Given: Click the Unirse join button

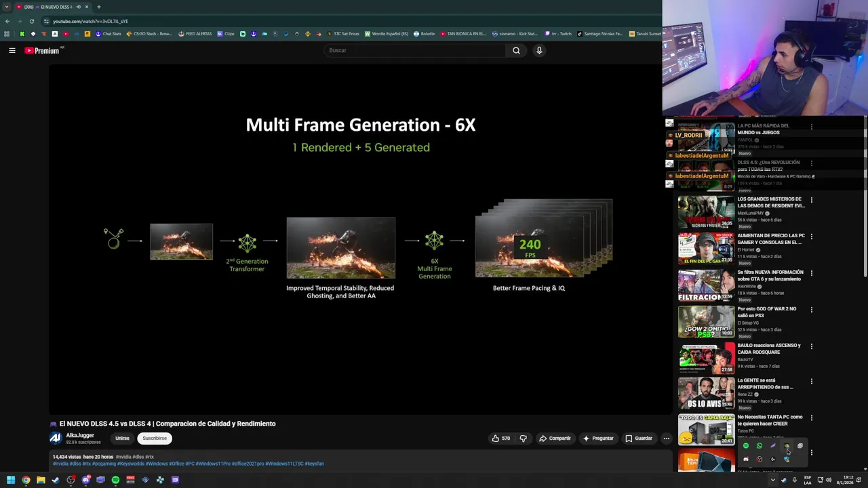Looking at the screenshot, I should coord(122,439).
